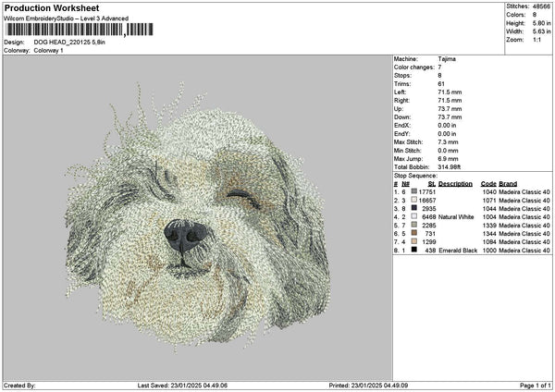Image resolution: width=555 pixels, height=392 pixels.
Task: Click the Tajima machine value
Action: 448,58
